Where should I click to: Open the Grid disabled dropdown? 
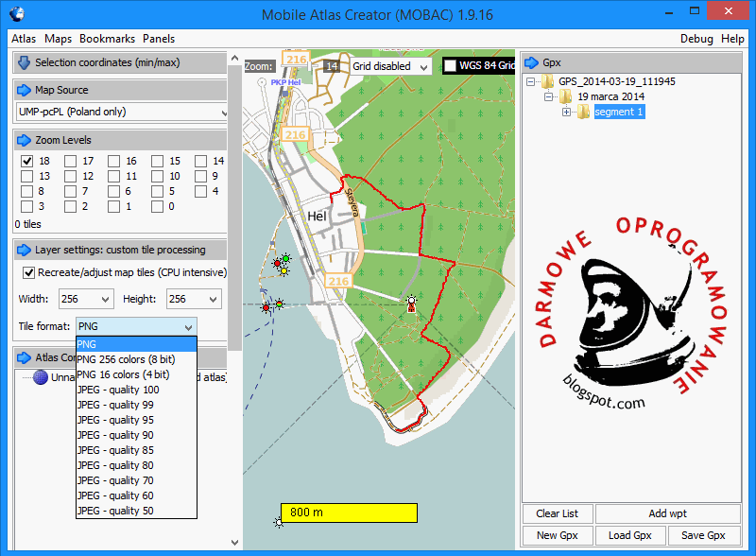click(389, 66)
